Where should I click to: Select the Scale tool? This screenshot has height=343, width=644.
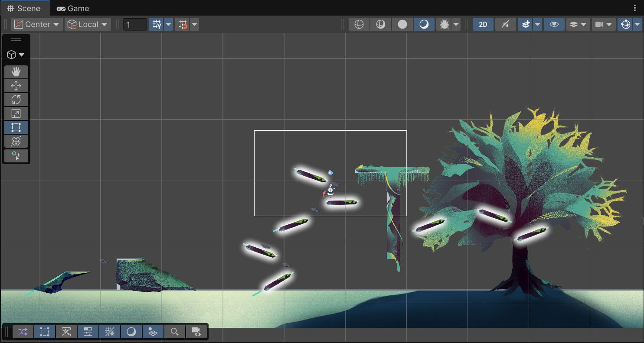coord(16,113)
